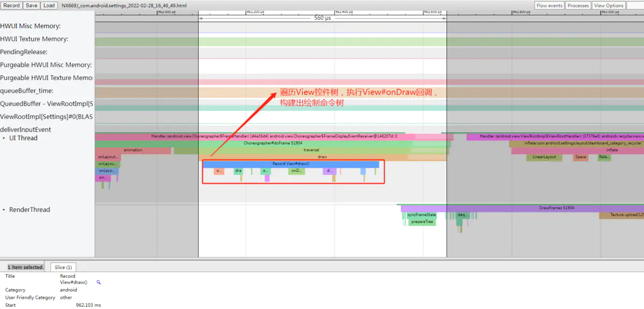Image resolution: width=644 pixels, height=309 pixels.
Task: Toggle Flow events display
Action: tap(549, 5)
